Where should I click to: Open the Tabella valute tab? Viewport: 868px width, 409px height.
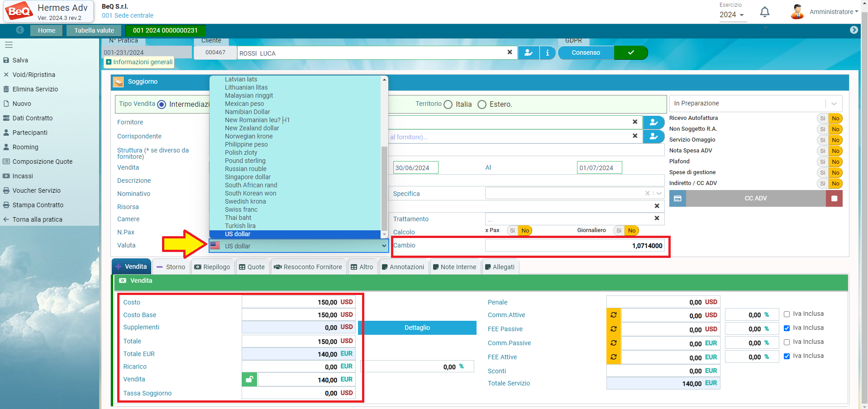[94, 30]
